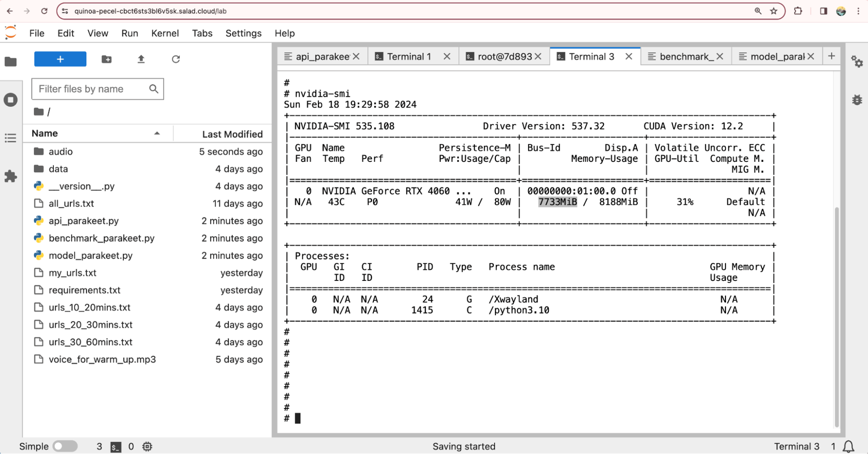This screenshot has width=868, height=454.
Task: Open the Extension Manager sidebar
Action: tap(11, 176)
